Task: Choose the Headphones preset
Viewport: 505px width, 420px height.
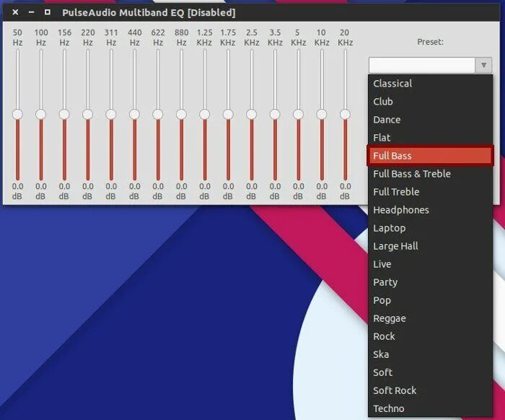Action: pos(430,210)
